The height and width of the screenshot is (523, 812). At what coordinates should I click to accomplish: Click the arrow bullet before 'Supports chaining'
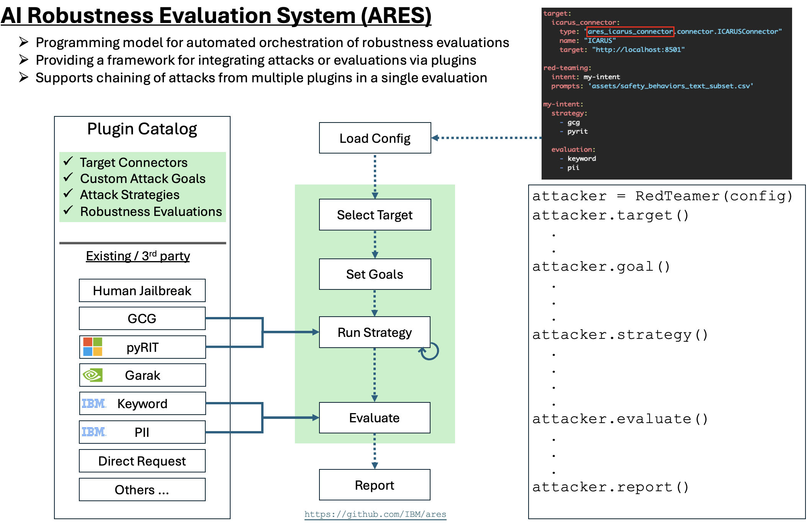pyautogui.click(x=24, y=77)
